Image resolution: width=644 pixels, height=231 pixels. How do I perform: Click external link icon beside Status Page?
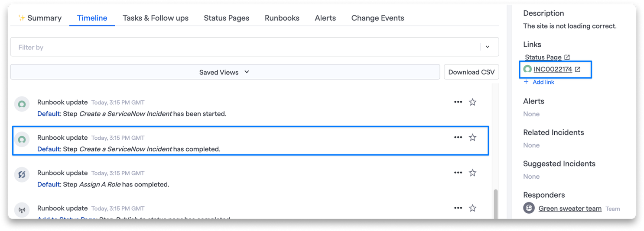click(567, 57)
